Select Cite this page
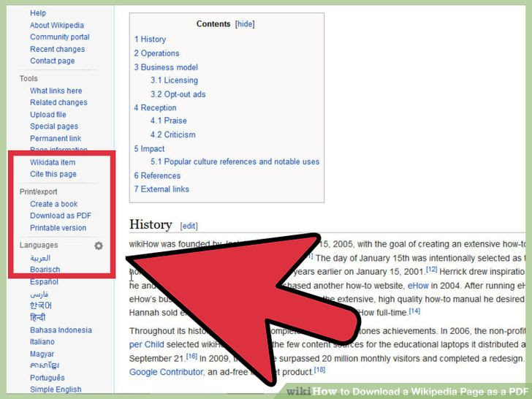The height and width of the screenshot is (399, 532). click(x=53, y=174)
